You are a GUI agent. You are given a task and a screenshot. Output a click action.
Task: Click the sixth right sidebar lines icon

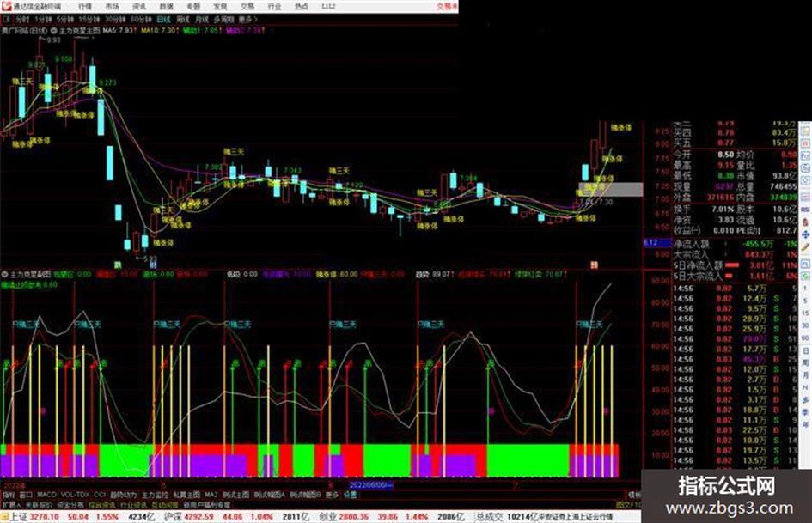coord(805,197)
